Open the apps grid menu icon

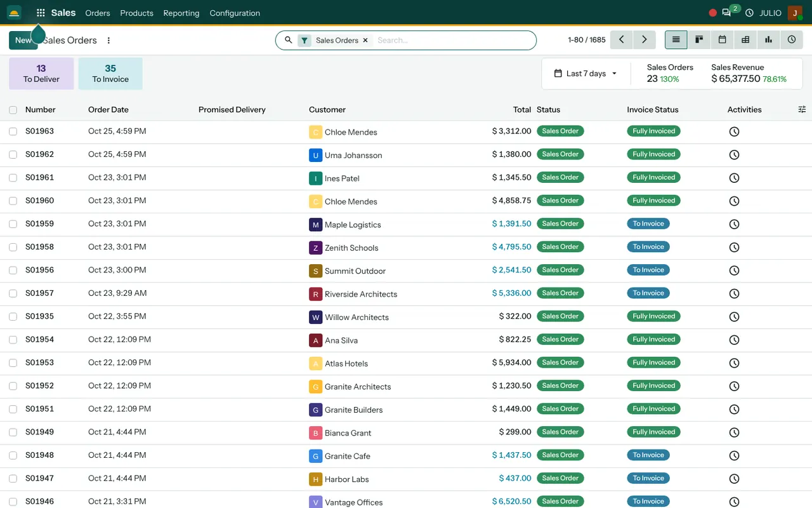tap(41, 13)
